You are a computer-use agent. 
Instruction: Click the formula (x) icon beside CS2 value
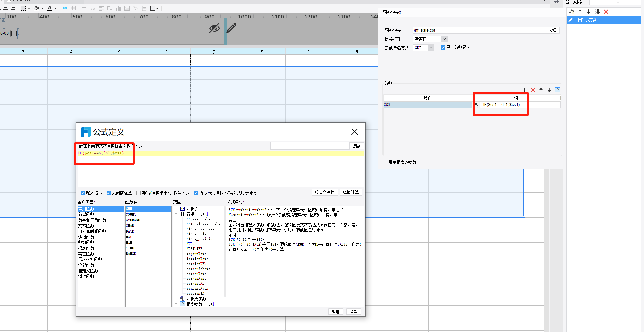coord(477,105)
